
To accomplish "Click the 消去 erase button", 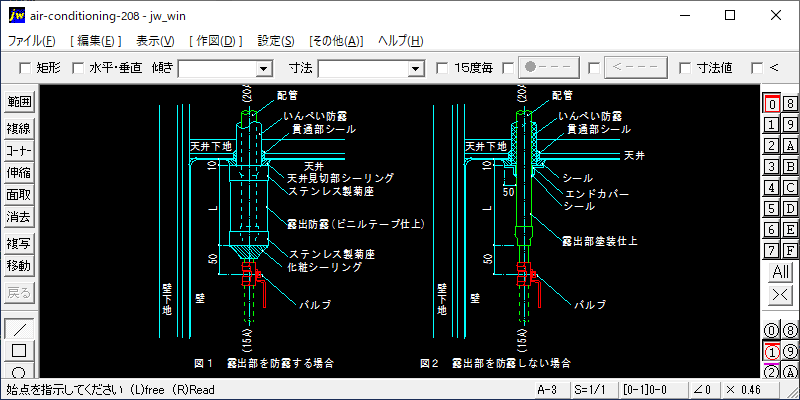I will point(19,216).
